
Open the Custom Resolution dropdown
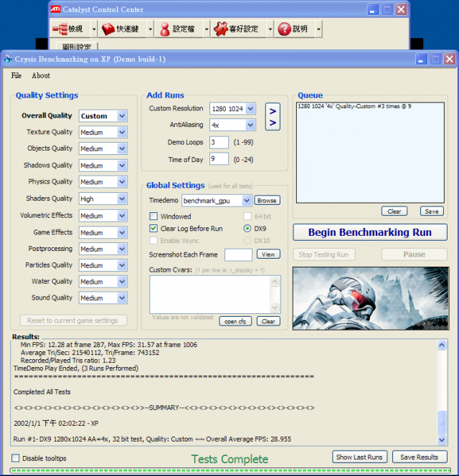click(x=250, y=109)
